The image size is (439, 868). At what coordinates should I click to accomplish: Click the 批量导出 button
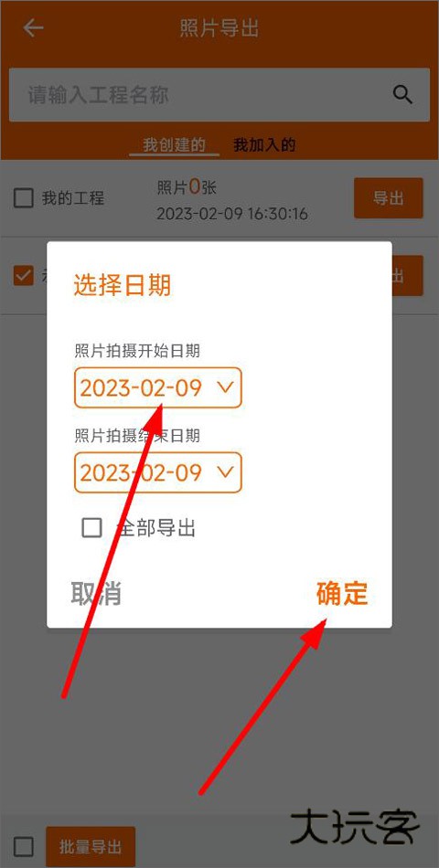point(91,846)
